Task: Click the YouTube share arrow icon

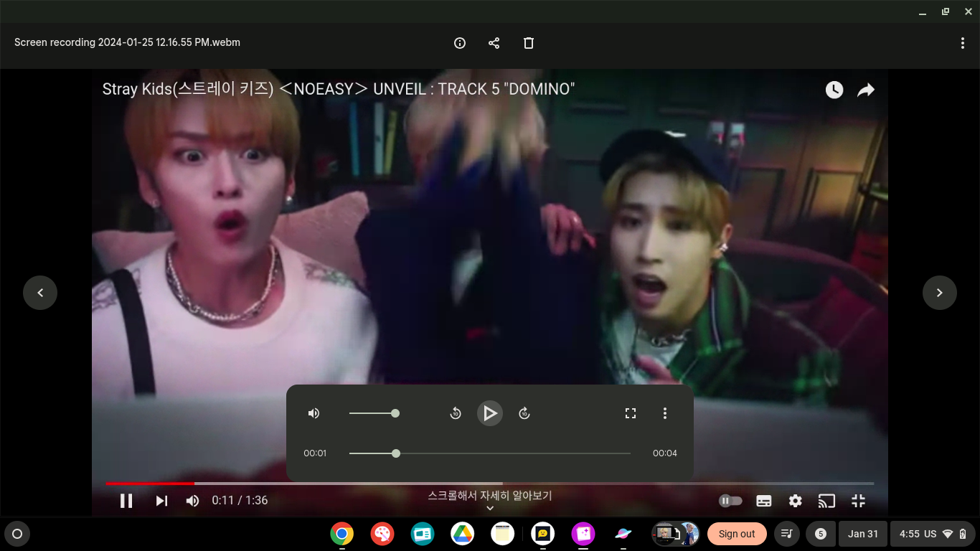Action: coord(866,90)
